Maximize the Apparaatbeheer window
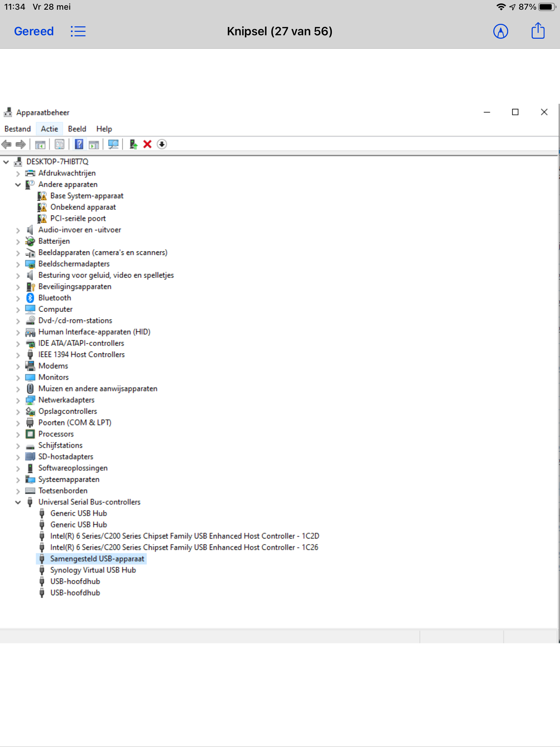This screenshot has width=560, height=747. coord(515,112)
